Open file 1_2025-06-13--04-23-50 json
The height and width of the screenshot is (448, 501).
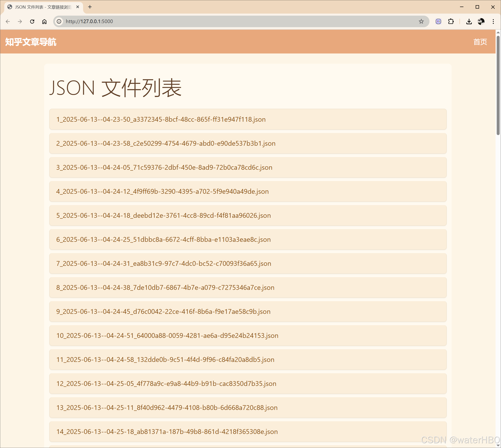pyautogui.click(x=161, y=119)
